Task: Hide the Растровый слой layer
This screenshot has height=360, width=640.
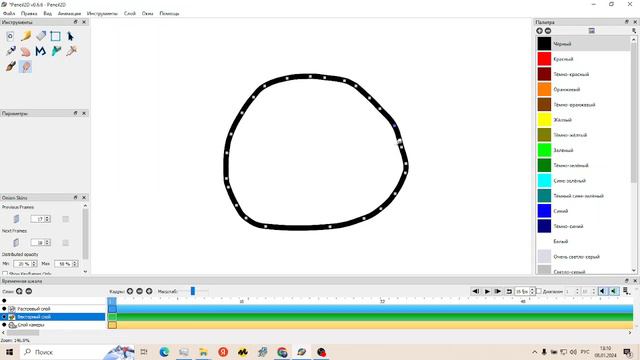Action: (4, 309)
